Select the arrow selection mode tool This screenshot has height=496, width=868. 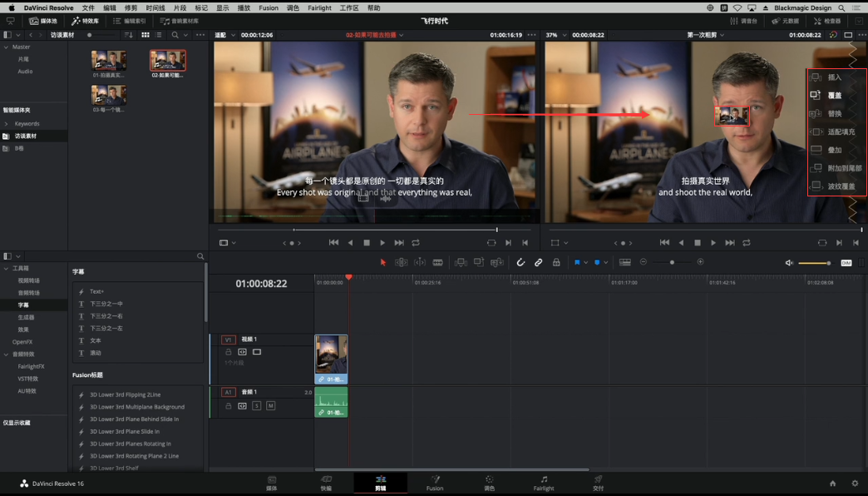tap(383, 262)
